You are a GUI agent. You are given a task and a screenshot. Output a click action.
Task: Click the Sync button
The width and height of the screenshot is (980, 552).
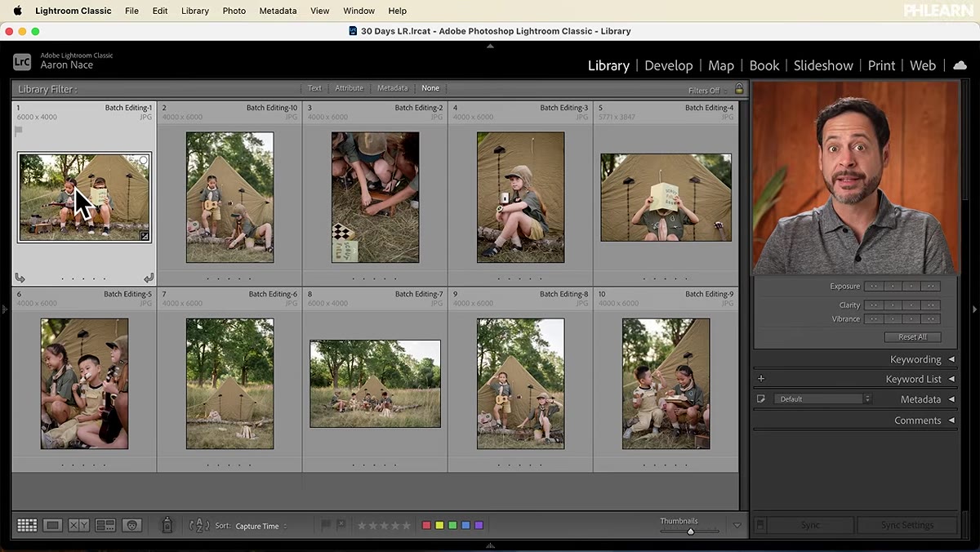[x=810, y=525]
